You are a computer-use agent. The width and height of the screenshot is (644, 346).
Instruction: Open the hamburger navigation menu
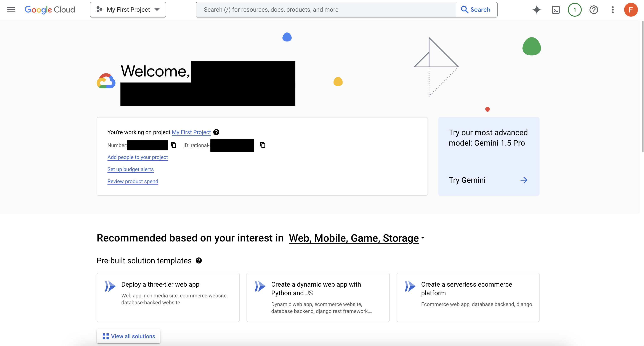(x=11, y=10)
